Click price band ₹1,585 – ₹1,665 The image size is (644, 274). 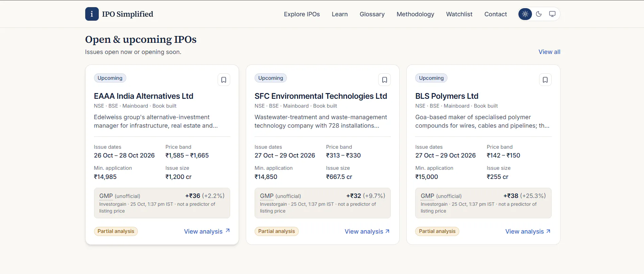click(187, 156)
